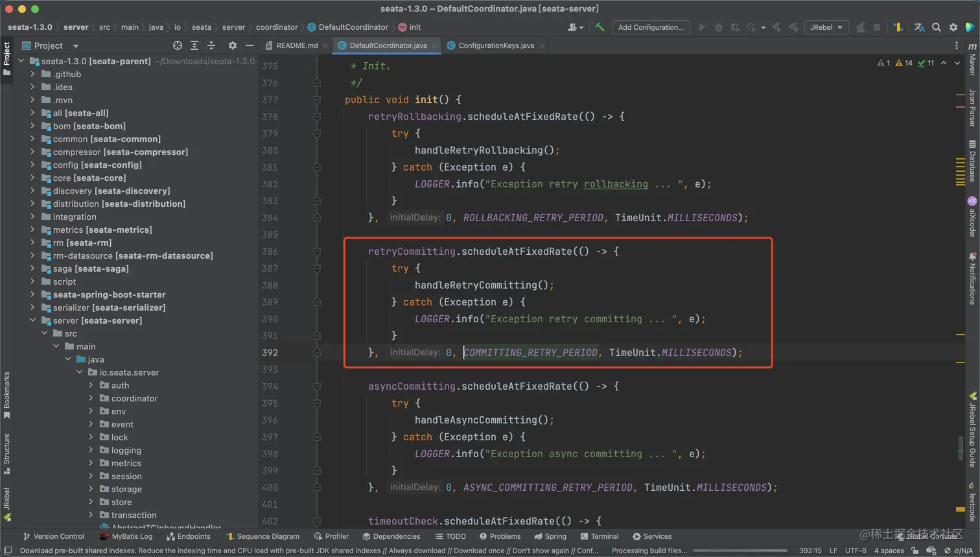Screen dimensions: 980x557
Task: Change indentation 4 spaces setting
Action: coord(889,551)
